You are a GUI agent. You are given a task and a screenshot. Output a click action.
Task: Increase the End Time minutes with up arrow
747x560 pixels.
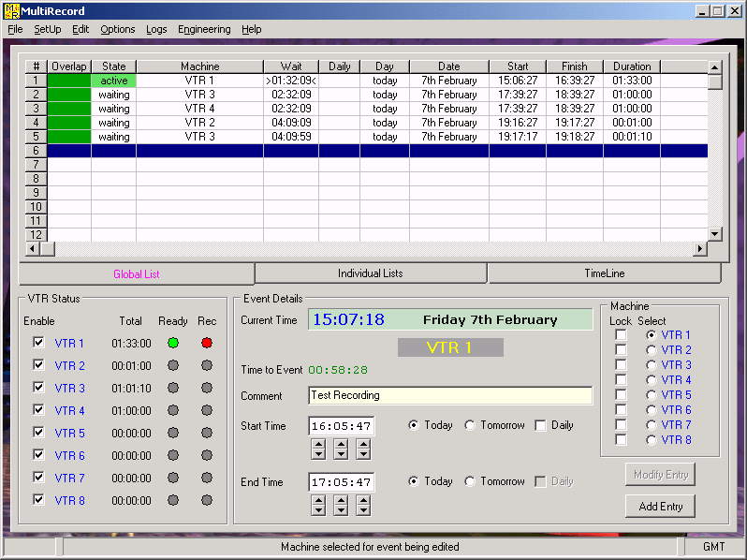(x=341, y=500)
